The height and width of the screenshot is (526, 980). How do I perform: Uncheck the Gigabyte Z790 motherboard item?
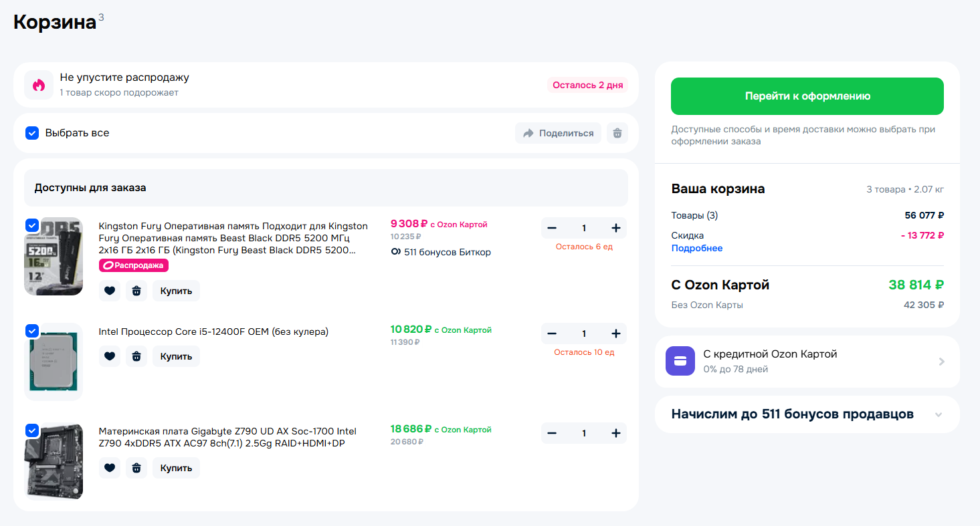tap(32, 430)
